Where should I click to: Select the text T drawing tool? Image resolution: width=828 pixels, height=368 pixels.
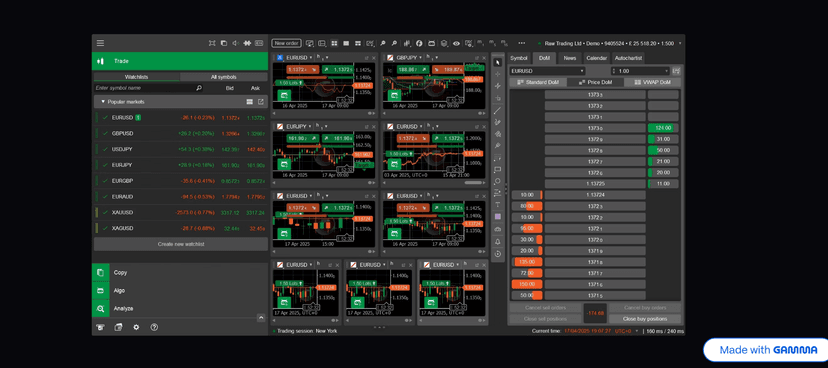click(x=497, y=205)
